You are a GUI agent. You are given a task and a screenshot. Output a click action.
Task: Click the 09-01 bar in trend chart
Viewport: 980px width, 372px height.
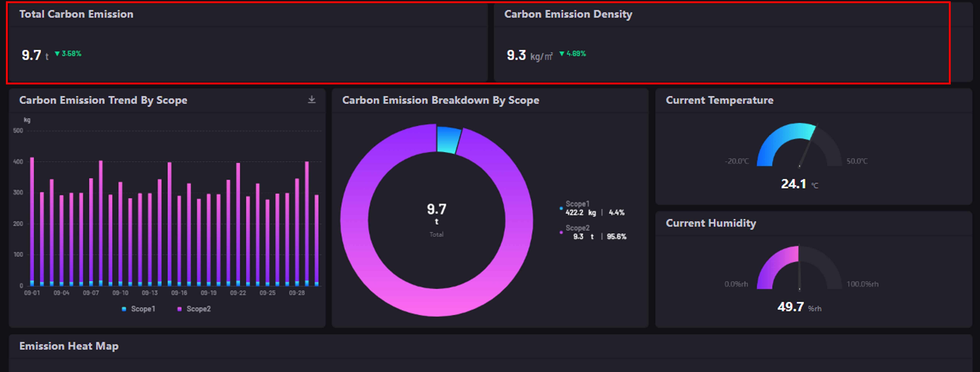(x=32, y=220)
